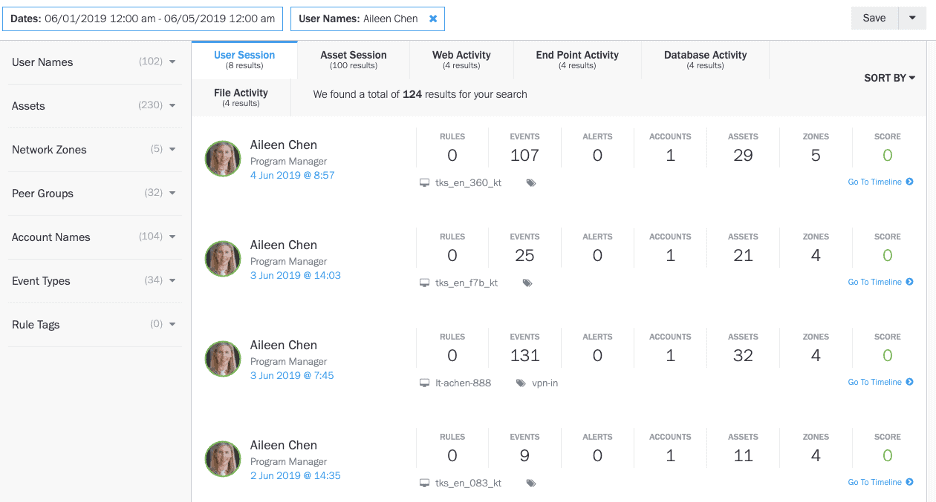Click monitor icon beside tks_en_083_kt

(x=424, y=483)
